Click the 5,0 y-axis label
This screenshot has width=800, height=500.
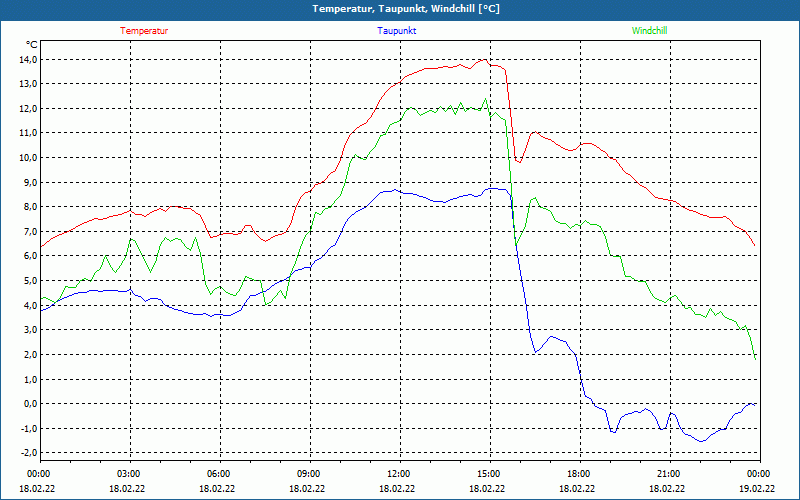click(x=31, y=281)
